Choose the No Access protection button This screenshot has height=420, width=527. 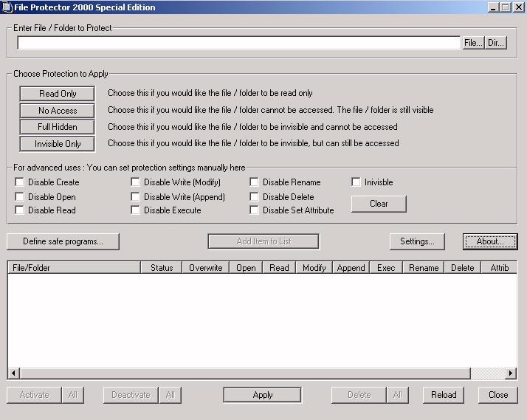click(57, 110)
